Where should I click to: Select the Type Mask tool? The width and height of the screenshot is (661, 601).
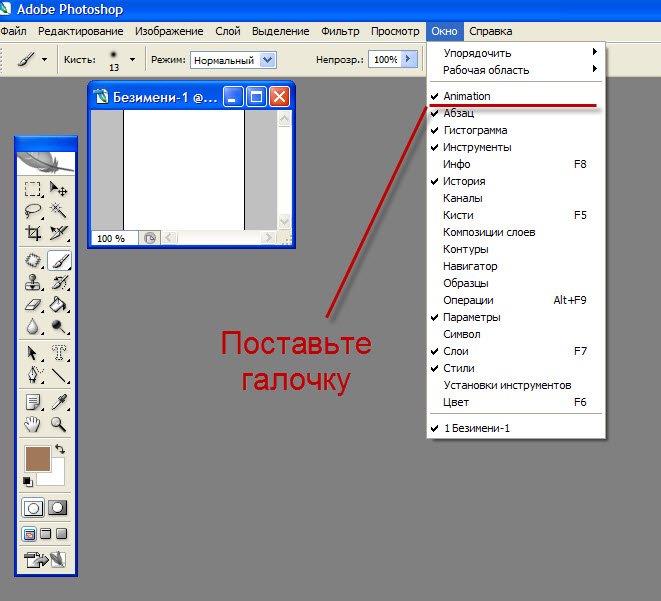point(59,353)
